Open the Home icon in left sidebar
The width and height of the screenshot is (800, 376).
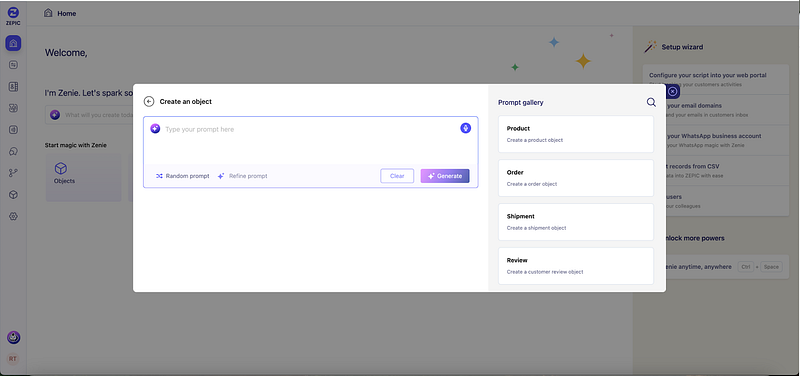[13, 43]
